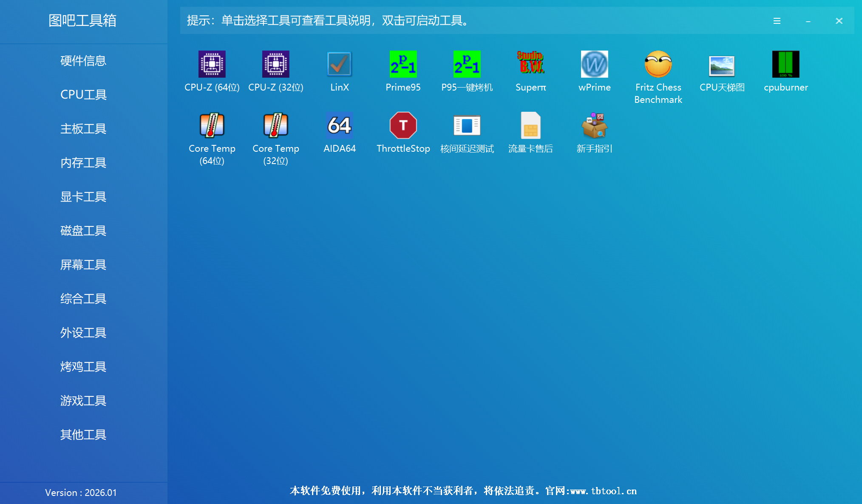Open the 内存工具 category
862x504 pixels.
click(x=83, y=163)
